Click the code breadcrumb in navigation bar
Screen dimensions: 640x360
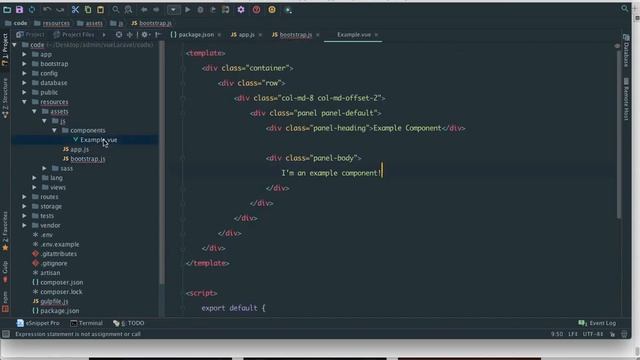[x=16, y=23]
